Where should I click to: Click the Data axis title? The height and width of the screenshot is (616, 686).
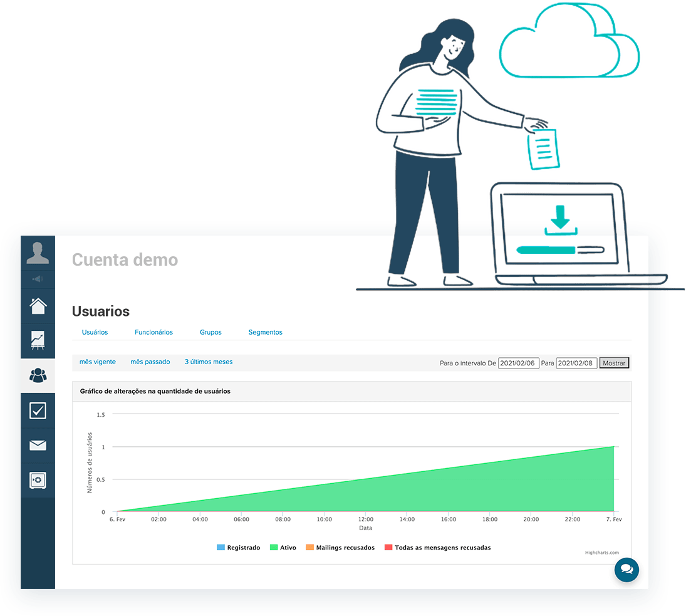tap(366, 528)
